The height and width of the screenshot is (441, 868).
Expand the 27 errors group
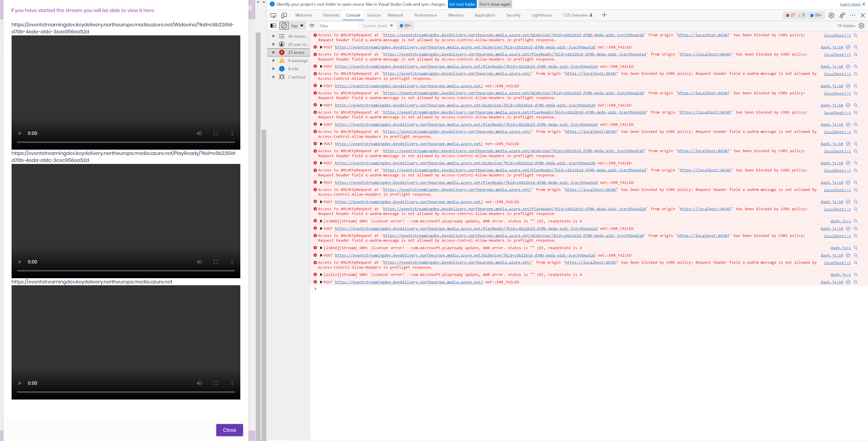274,52
